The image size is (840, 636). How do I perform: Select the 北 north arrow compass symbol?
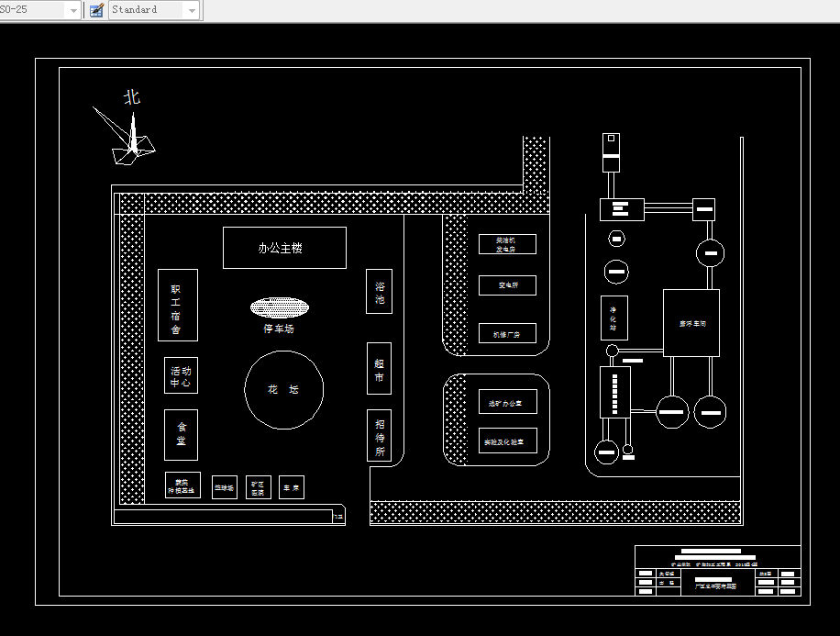pos(125,136)
